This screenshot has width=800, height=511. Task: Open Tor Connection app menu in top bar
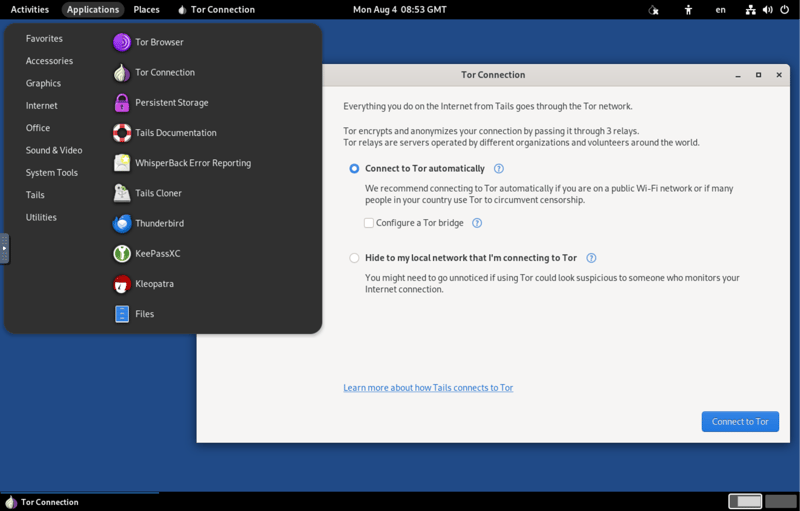[216, 10]
